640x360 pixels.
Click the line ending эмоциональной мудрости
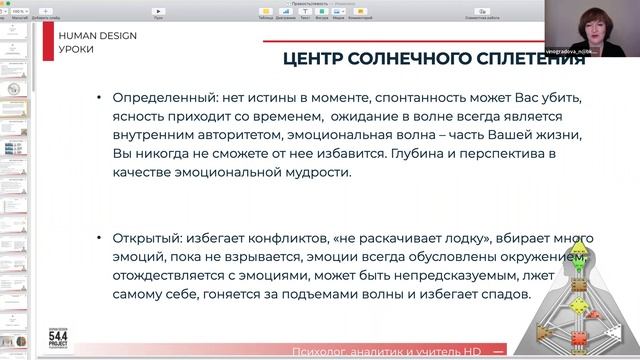(x=232, y=172)
